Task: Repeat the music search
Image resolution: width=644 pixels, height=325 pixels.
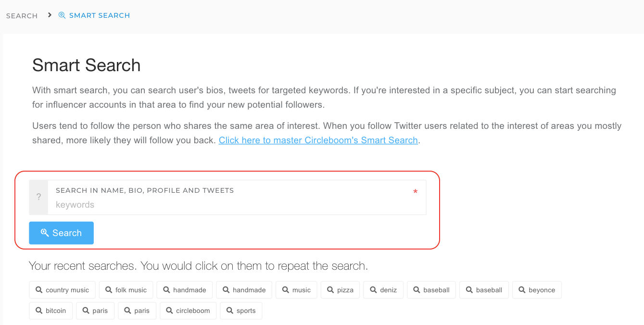Action: pyautogui.click(x=296, y=289)
